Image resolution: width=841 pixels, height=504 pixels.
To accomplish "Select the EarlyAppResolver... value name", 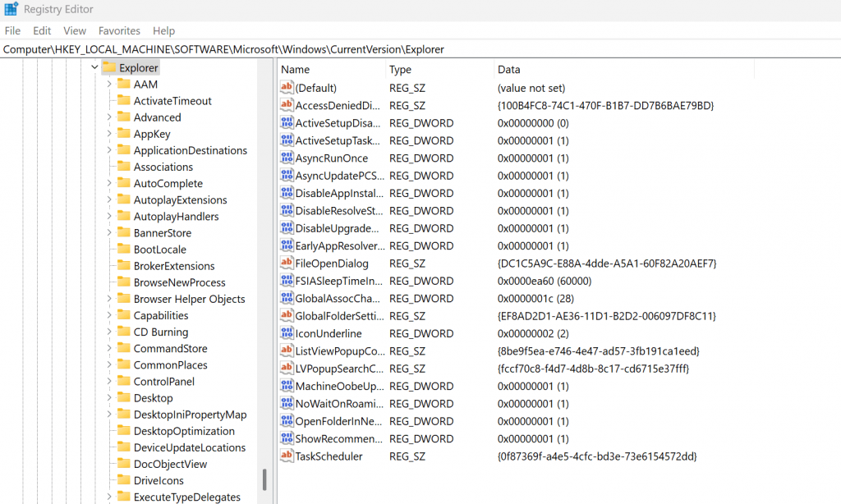I will pos(340,245).
